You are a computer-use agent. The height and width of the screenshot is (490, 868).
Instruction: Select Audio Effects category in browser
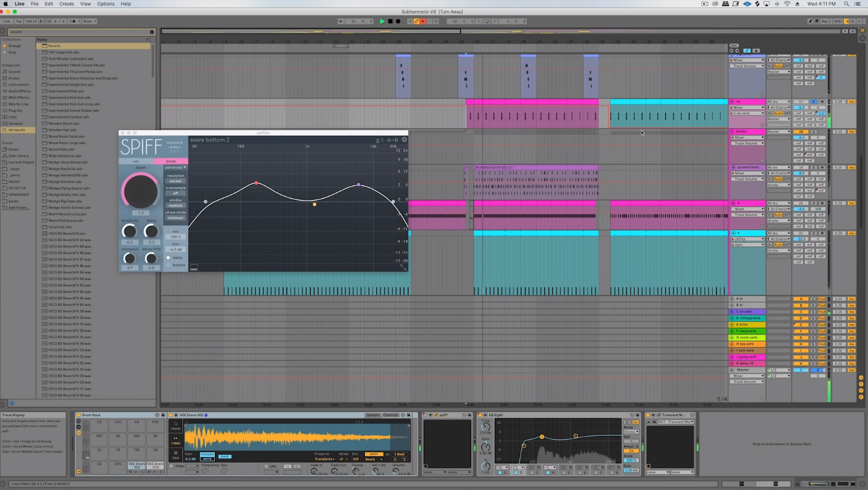tap(19, 91)
